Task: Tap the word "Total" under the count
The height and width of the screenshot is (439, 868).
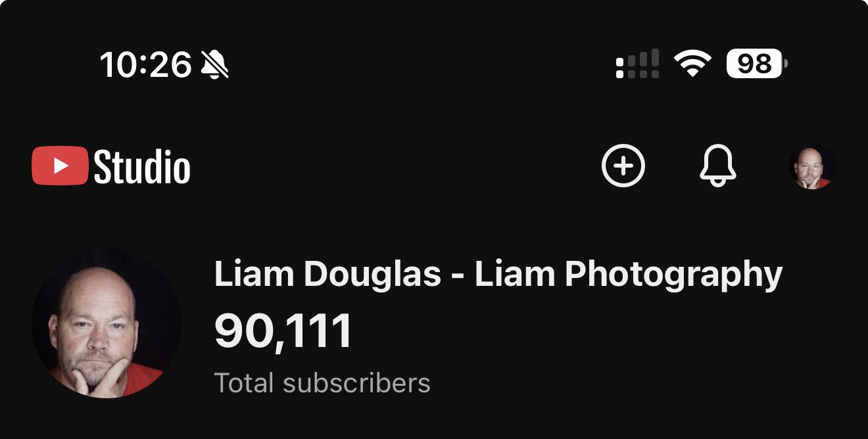Action: 245,382
